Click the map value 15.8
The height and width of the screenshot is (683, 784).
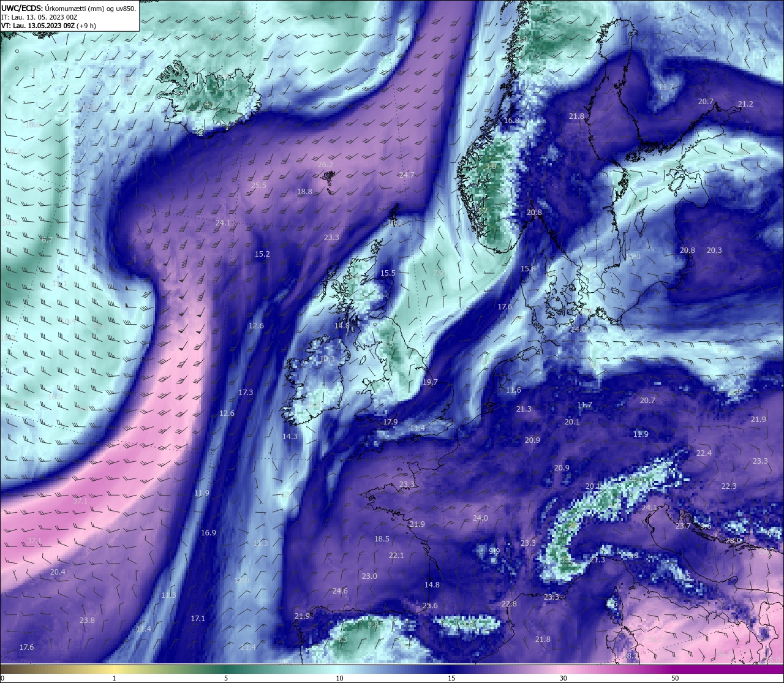(x=528, y=269)
